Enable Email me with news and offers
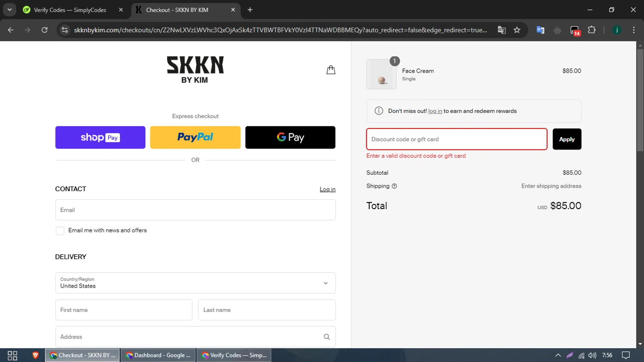644x362 pixels. coord(60,231)
